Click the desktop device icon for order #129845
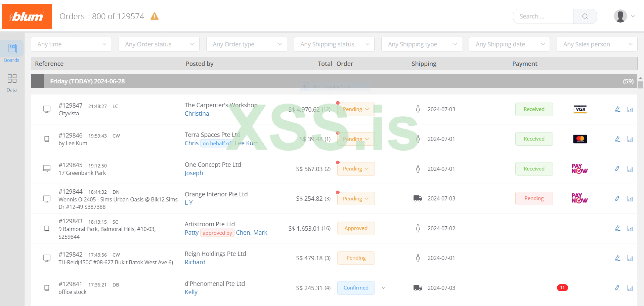 [47, 169]
